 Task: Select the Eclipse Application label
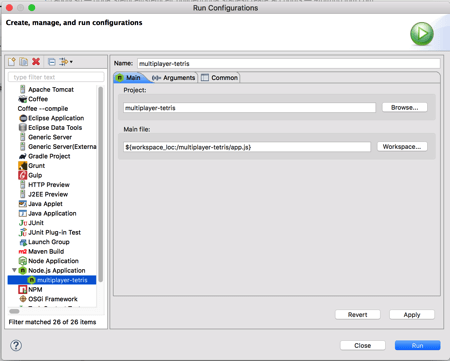click(x=56, y=118)
